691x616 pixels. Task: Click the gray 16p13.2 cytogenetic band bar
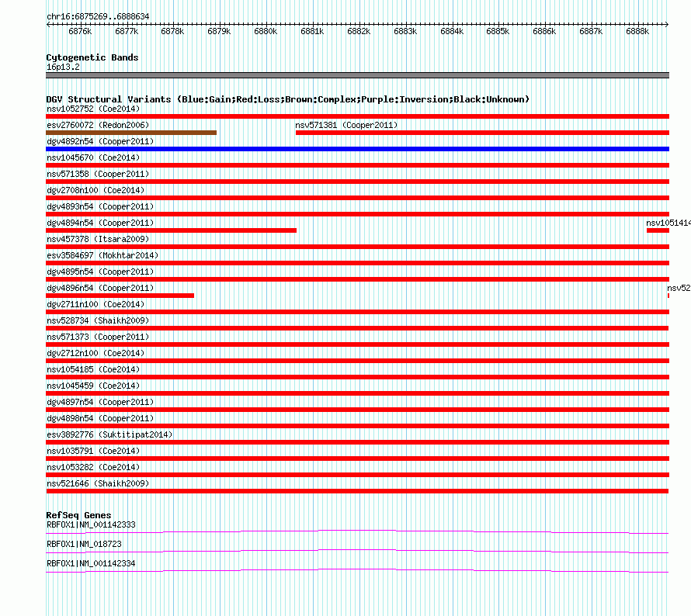point(357,75)
